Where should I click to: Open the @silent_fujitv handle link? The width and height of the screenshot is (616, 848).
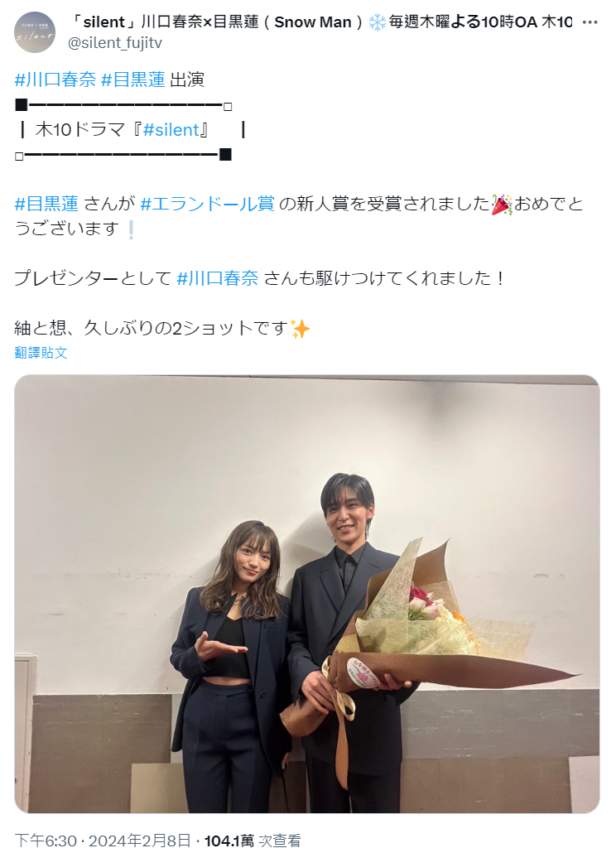(114, 43)
